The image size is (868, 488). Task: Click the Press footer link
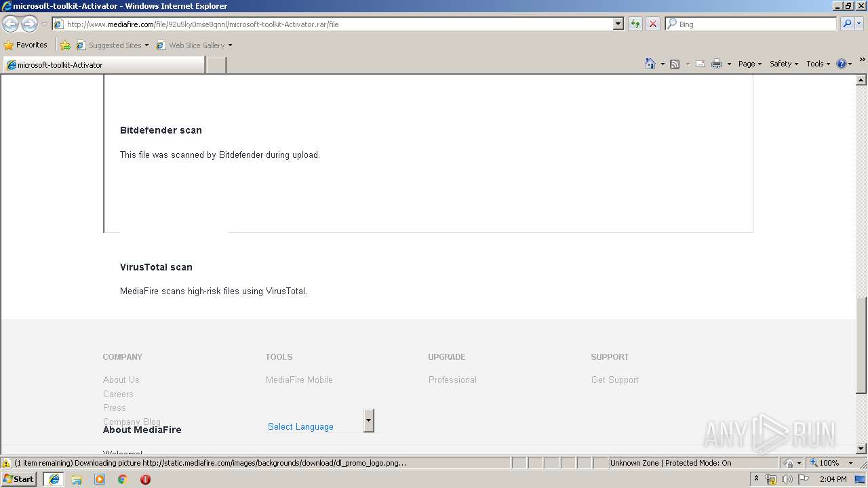[115, 408]
